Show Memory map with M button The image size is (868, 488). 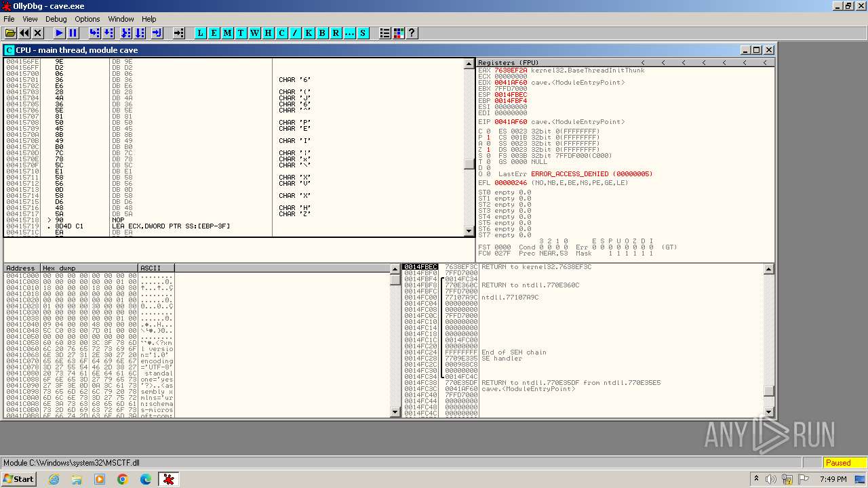228,33
